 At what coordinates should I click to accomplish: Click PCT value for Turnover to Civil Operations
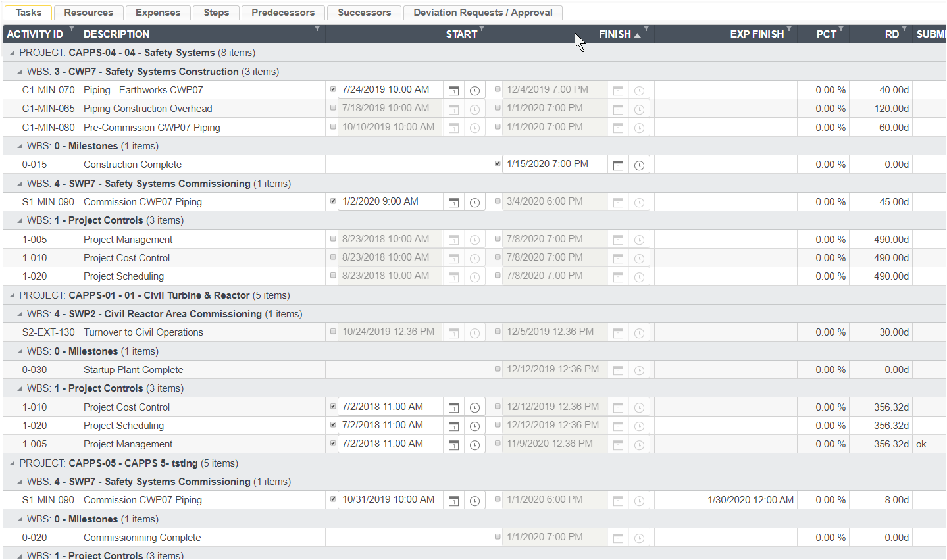(830, 333)
